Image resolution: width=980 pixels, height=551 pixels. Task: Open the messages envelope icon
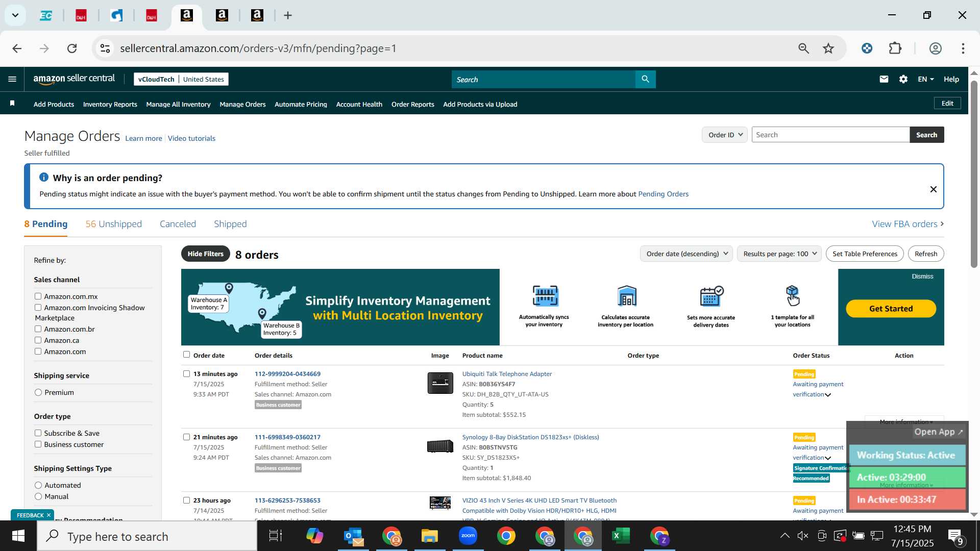pyautogui.click(x=884, y=79)
